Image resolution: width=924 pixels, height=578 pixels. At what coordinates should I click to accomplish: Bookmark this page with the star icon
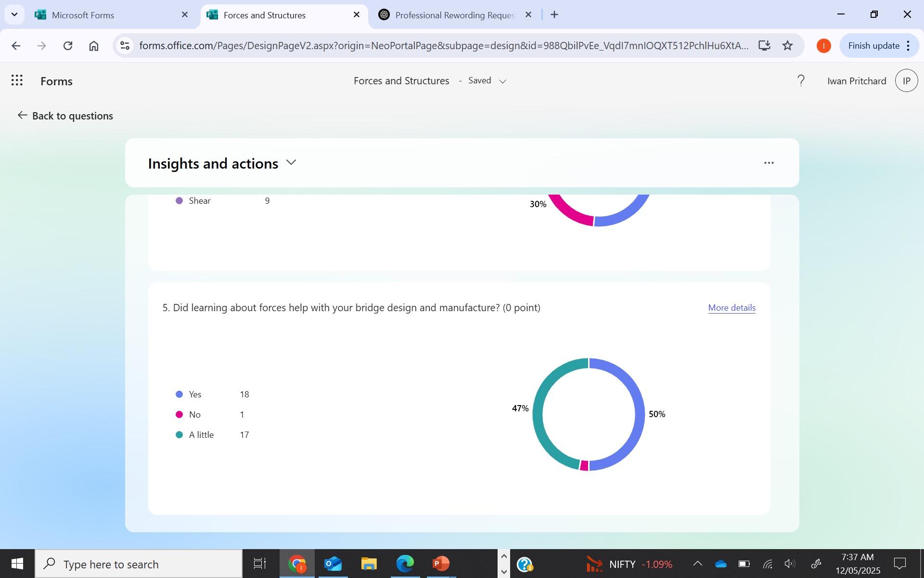point(787,46)
